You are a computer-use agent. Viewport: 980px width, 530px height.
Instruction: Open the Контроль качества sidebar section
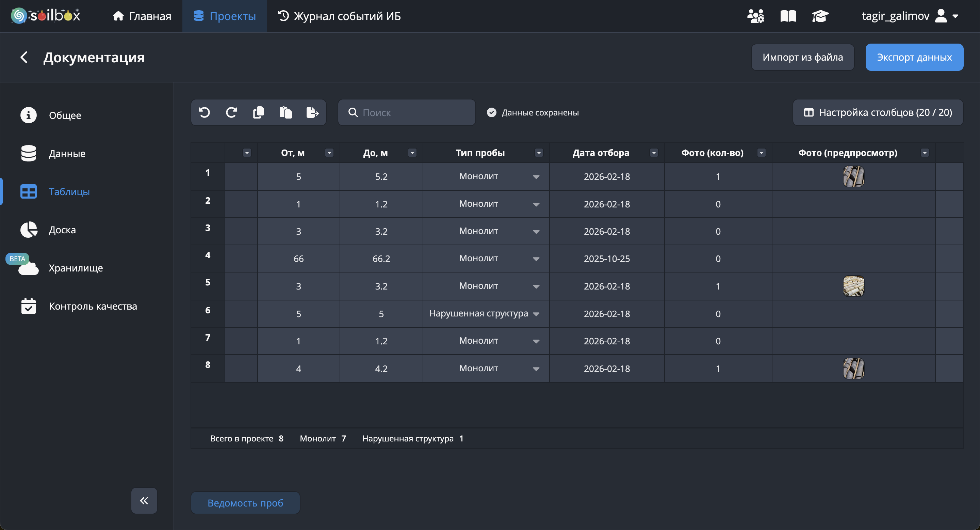pyautogui.click(x=93, y=306)
